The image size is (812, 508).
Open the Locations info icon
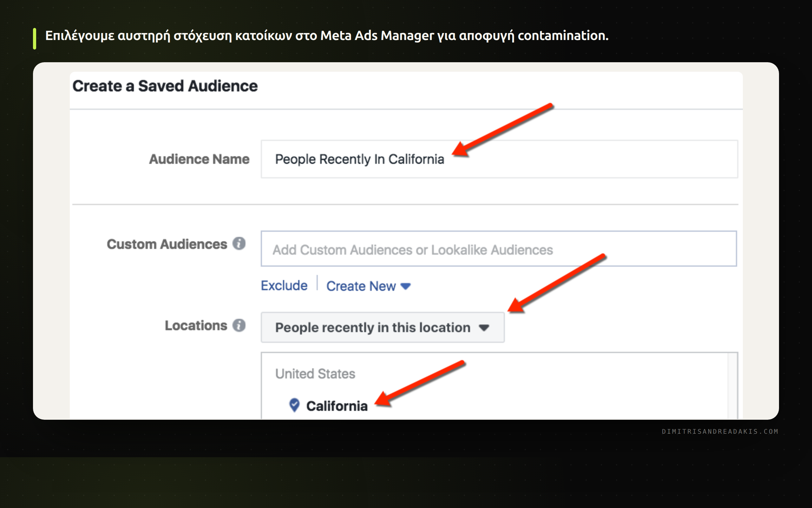239,325
